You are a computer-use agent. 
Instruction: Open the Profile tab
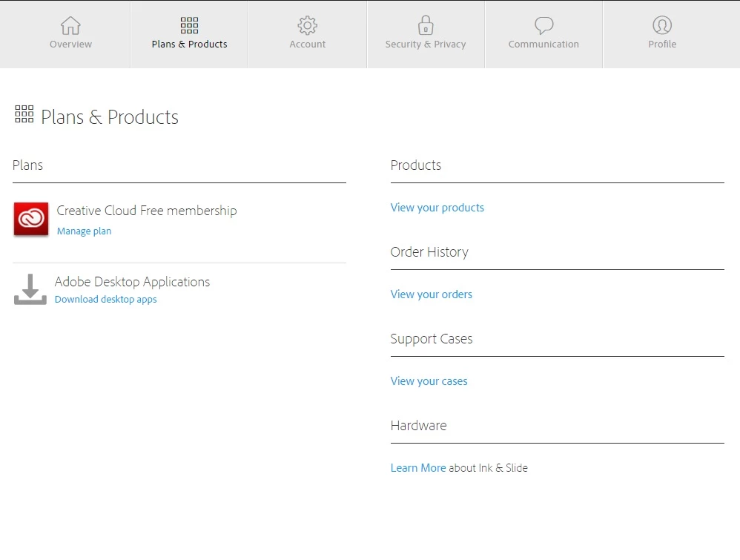[662, 45]
